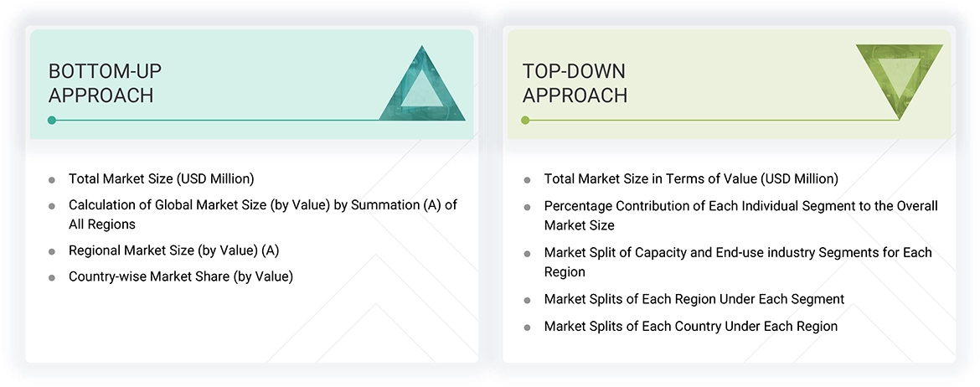Click bullet dot beside Market Split of Capacity
980x387 pixels.
pyautogui.click(x=527, y=253)
